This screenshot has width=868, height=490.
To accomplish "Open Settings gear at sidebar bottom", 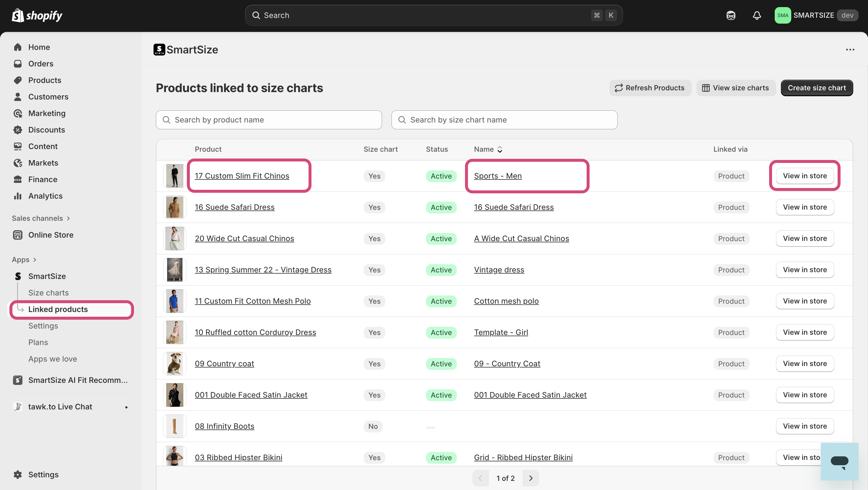I will tap(17, 474).
